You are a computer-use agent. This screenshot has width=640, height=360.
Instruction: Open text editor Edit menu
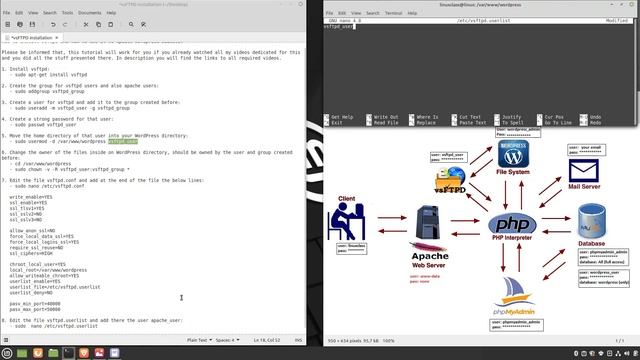pyautogui.click(x=19, y=13)
